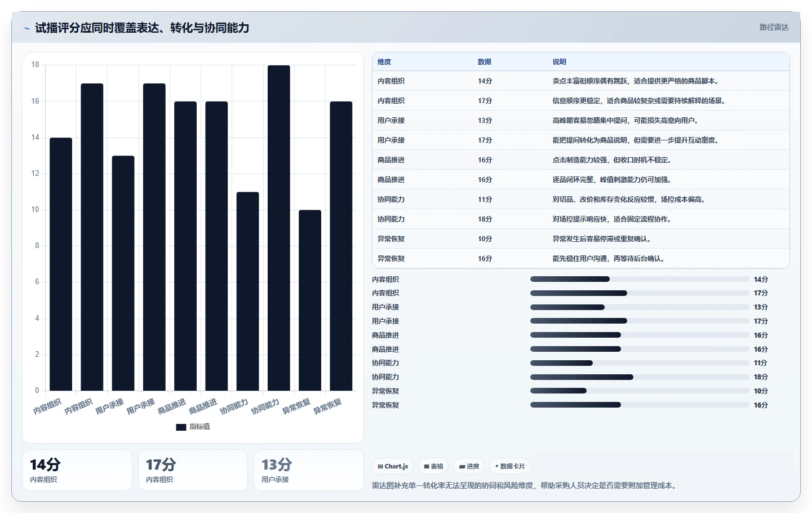
Task: Open the 13分 用户承接 data card
Action: click(x=309, y=470)
